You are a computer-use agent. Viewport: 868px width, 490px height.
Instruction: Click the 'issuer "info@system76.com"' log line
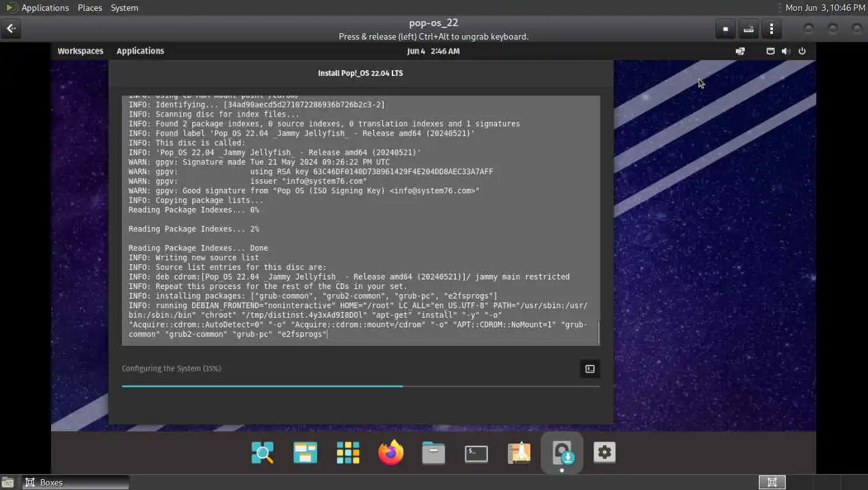pyautogui.click(x=248, y=181)
